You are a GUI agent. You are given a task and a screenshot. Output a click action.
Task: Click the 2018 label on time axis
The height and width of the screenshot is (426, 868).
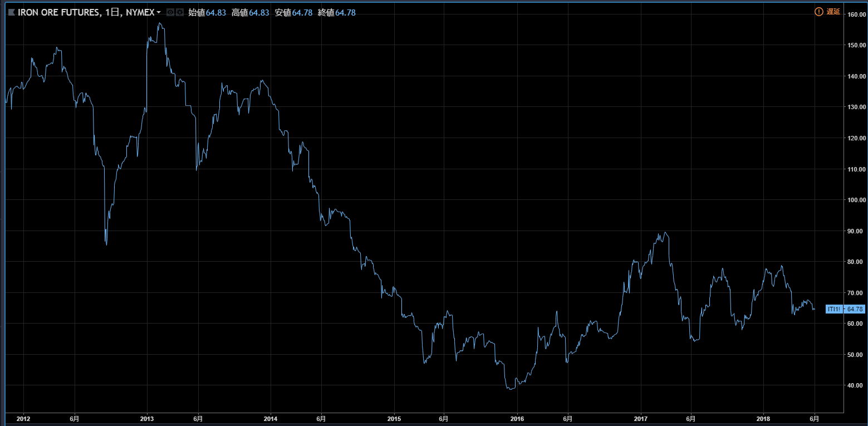[x=763, y=418]
